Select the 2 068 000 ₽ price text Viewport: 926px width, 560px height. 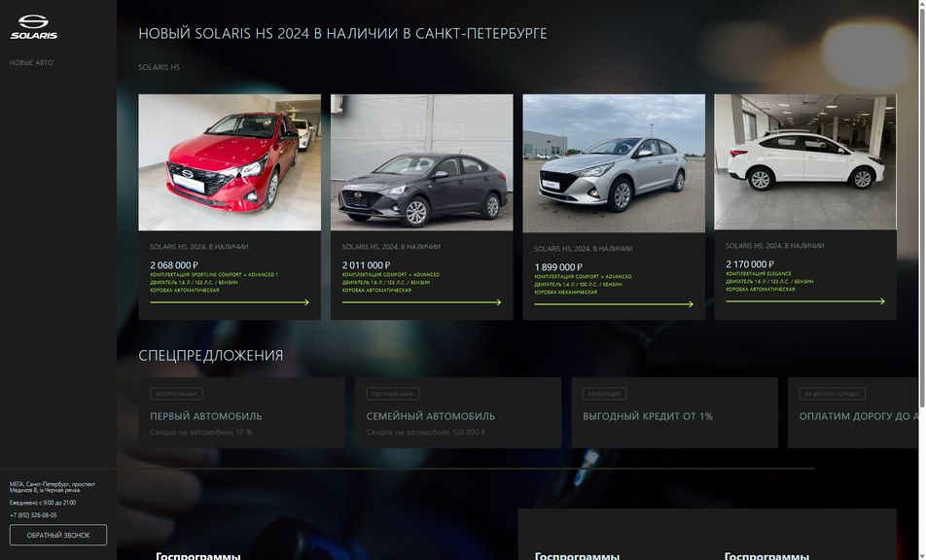174,265
